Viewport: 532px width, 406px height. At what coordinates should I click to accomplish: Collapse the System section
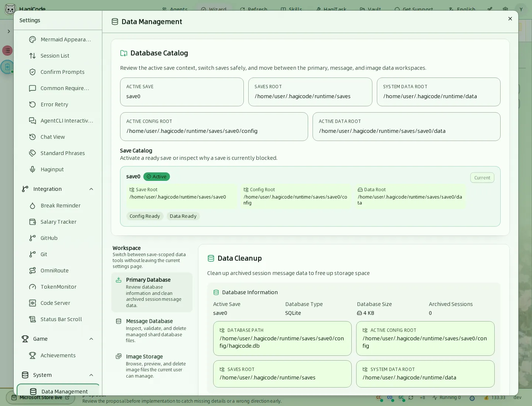click(91, 375)
